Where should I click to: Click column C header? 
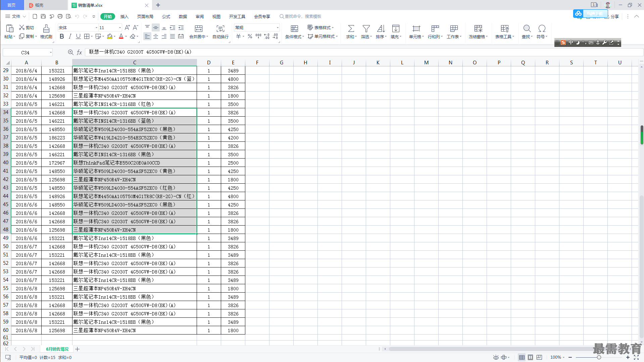tap(135, 62)
